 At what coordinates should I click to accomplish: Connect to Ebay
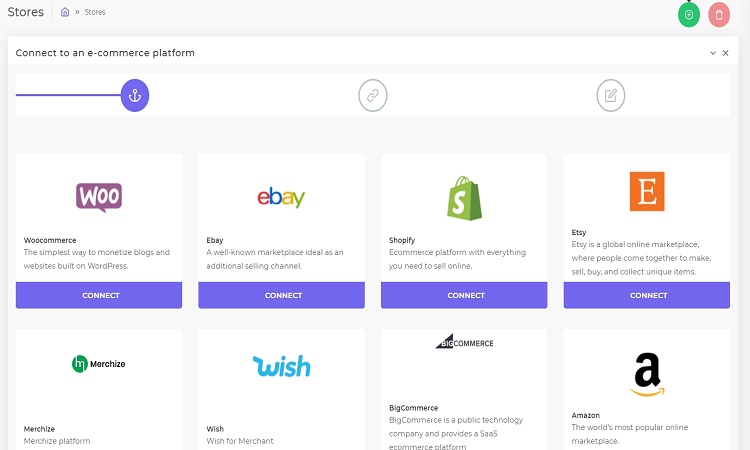click(281, 295)
